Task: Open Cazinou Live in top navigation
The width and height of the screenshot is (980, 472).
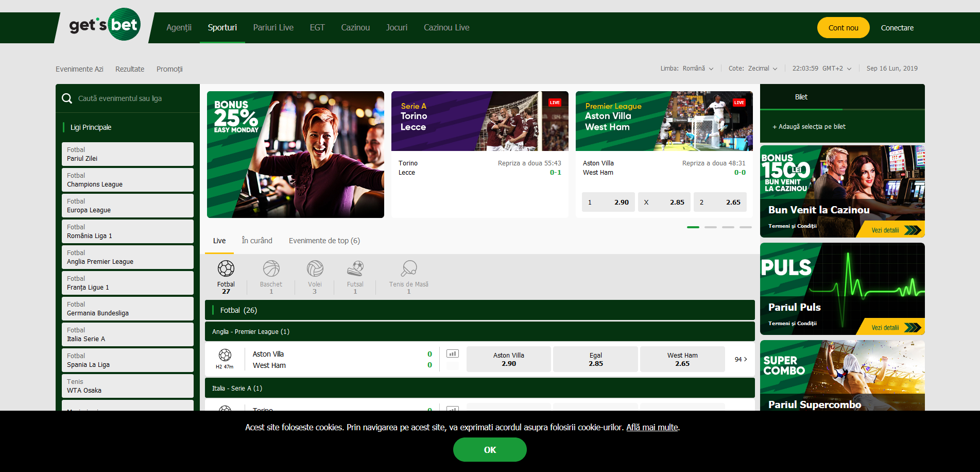Action: 446,28
